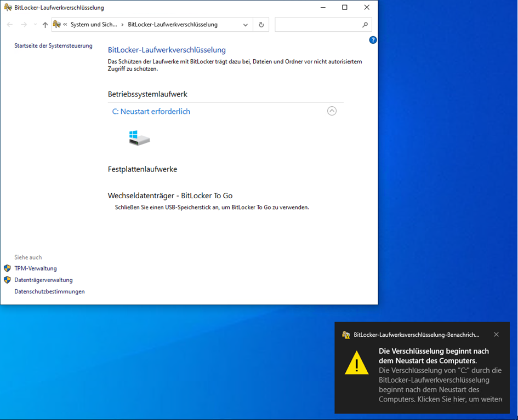Click the notification text about restart encryption

[440, 375]
